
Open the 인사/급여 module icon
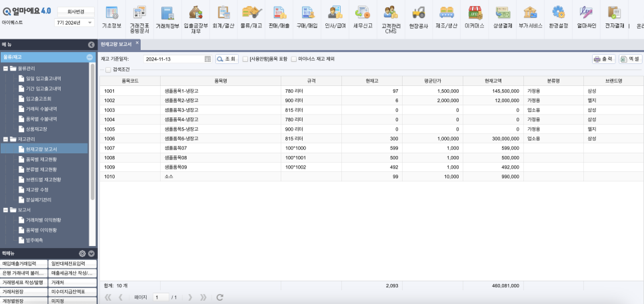(335, 17)
